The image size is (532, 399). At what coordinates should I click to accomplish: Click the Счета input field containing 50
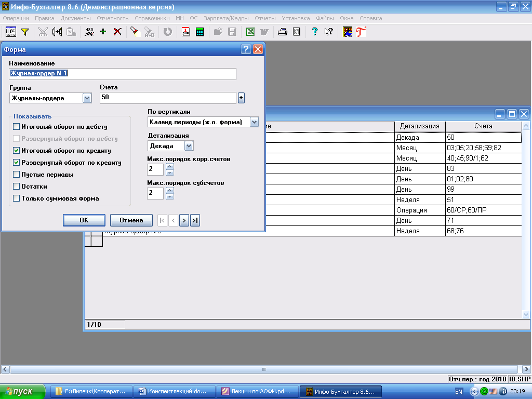pyautogui.click(x=168, y=98)
